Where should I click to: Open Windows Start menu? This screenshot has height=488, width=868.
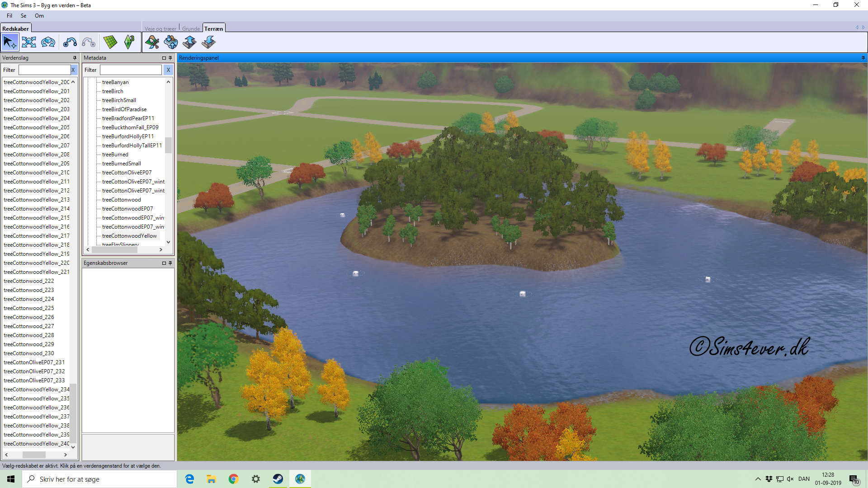click(x=11, y=479)
